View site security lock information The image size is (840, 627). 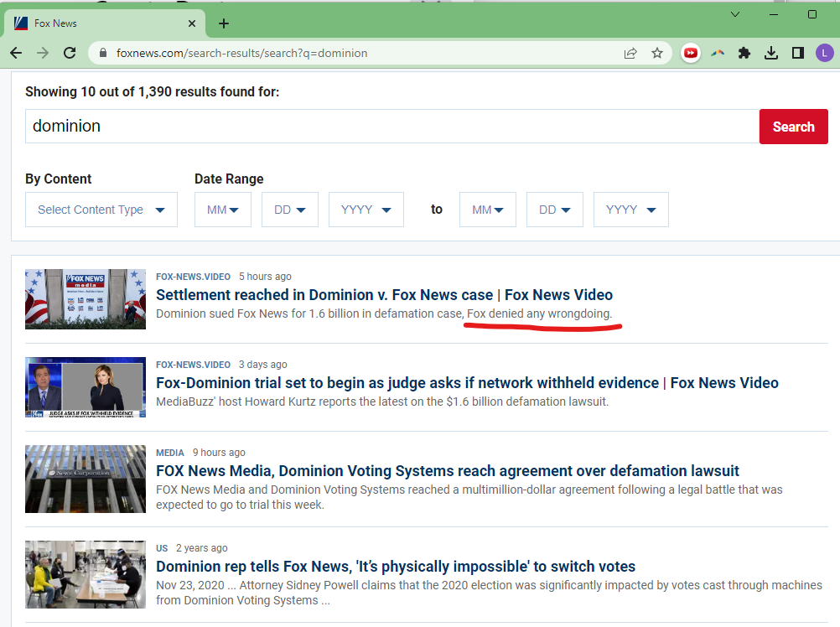tap(103, 53)
